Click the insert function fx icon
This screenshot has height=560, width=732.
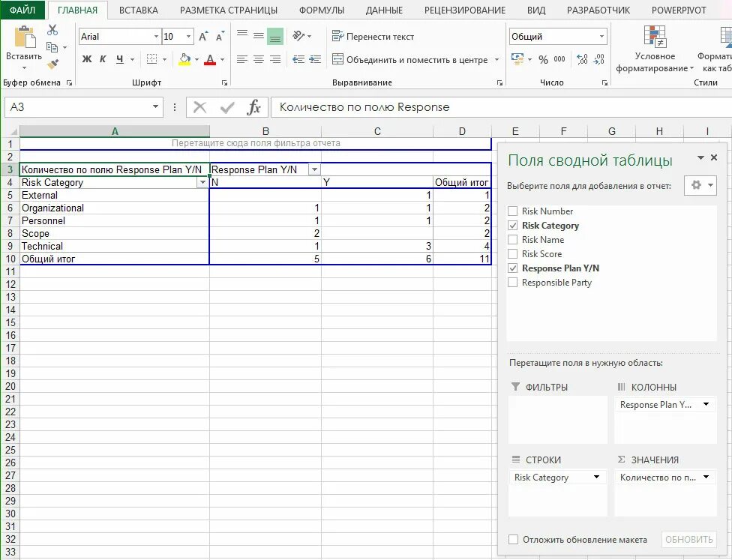pyautogui.click(x=253, y=107)
